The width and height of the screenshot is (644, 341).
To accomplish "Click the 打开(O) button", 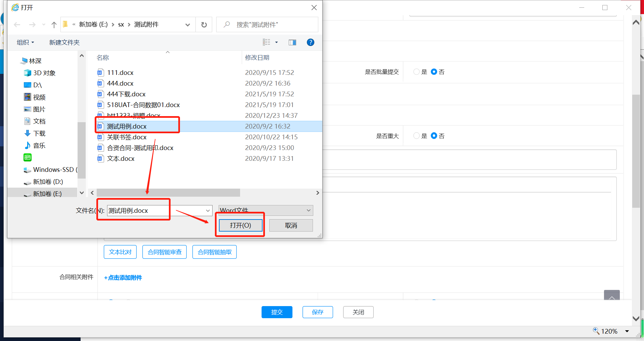I will [x=240, y=225].
